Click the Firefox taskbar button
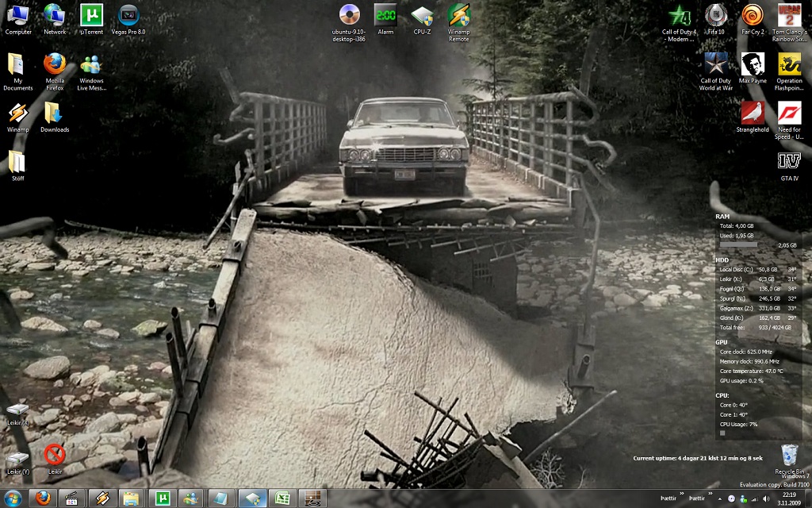 tap(43, 498)
